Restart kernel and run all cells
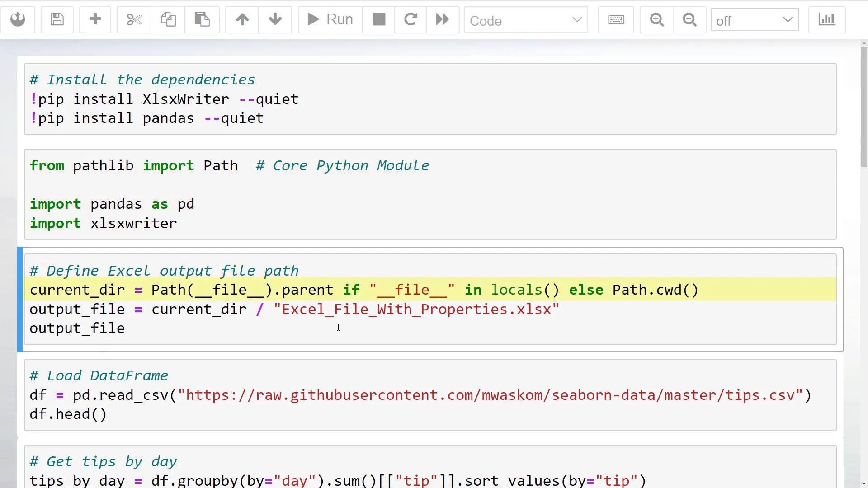Screen dimensions: 868x488 pos(442,19)
